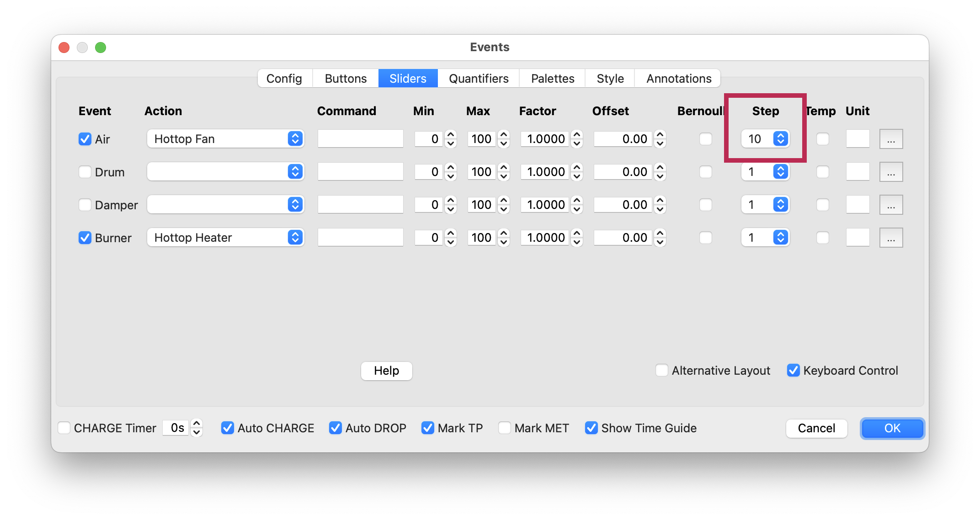Select the Style tab
The width and height of the screenshot is (980, 520).
coord(610,78)
